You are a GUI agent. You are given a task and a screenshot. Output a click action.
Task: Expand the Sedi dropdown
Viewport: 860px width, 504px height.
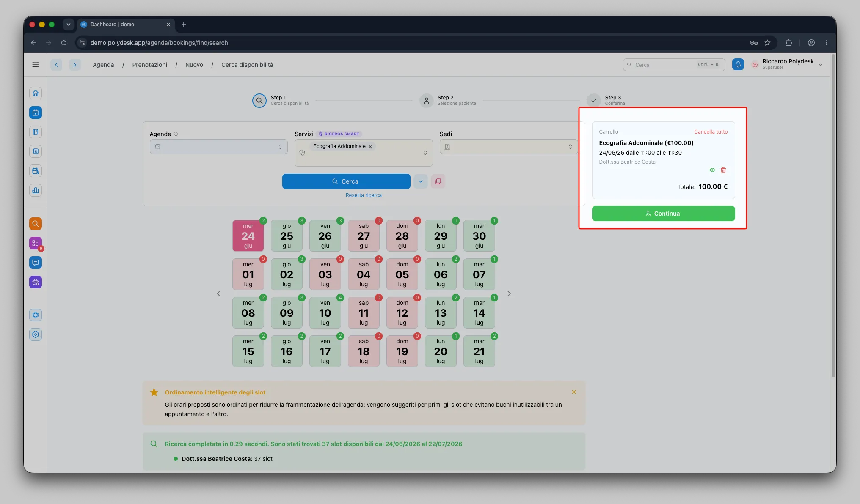(x=508, y=147)
